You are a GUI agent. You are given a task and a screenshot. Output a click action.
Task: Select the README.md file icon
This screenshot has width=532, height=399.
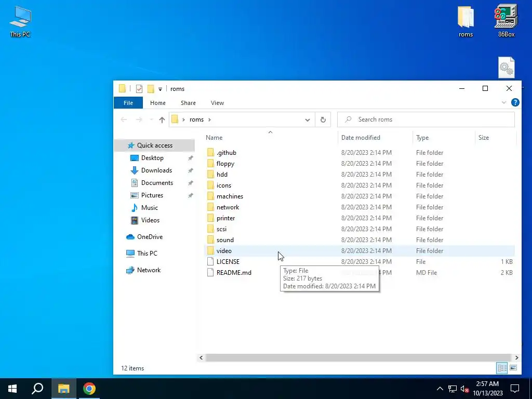210,272
